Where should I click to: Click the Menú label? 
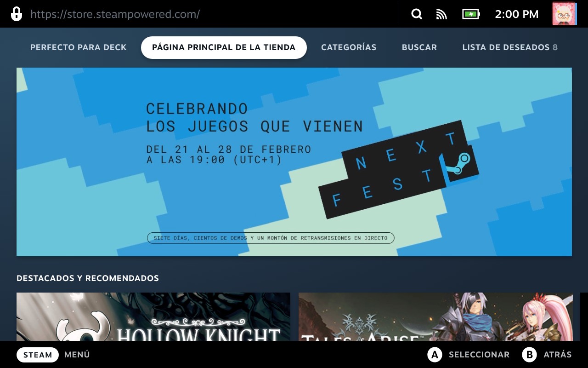tap(77, 355)
